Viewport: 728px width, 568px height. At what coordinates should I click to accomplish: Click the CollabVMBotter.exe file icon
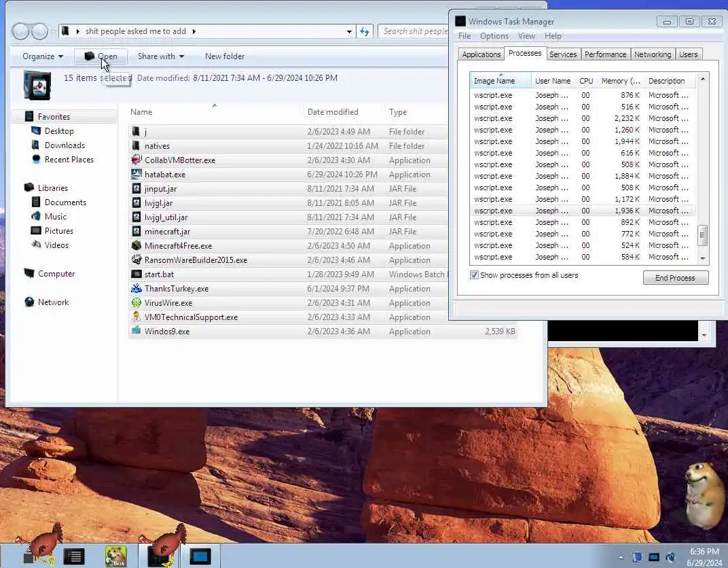pyautogui.click(x=136, y=160)
